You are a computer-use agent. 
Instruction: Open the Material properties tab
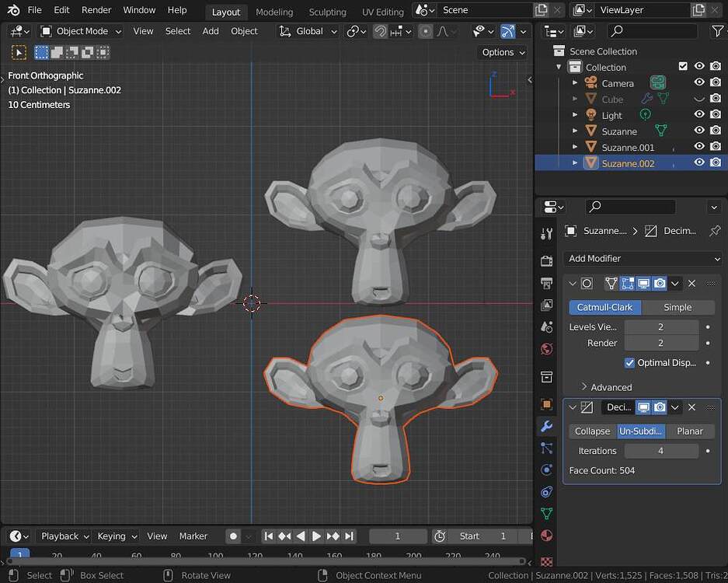point(546,536)
